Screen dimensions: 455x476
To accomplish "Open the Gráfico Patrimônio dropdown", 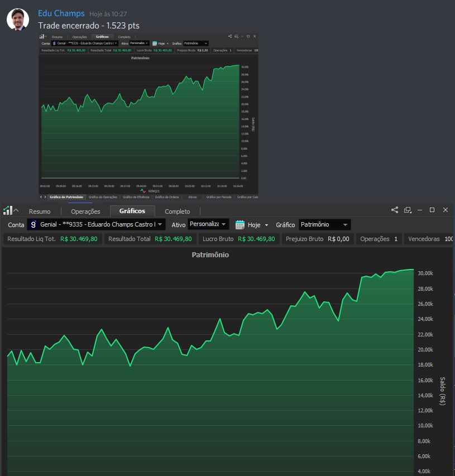I will pyautogui.click(x=325, y=224).
